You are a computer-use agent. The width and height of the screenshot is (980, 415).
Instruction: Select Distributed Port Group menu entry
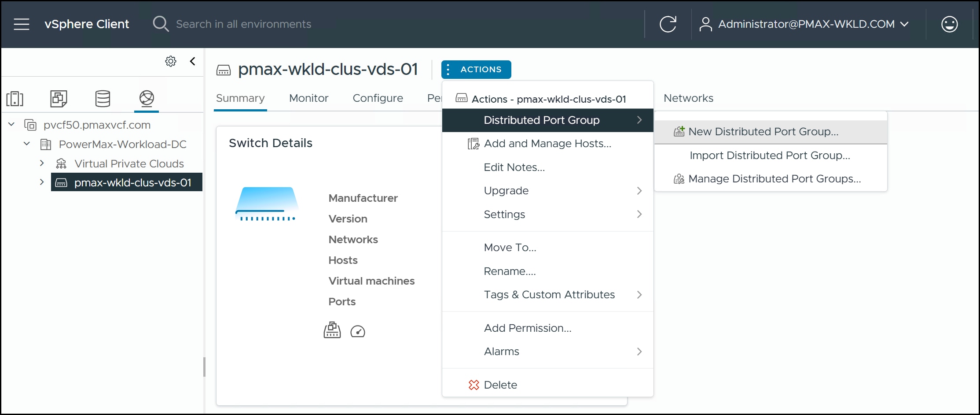pyautogui.click(x=547, y=120)
